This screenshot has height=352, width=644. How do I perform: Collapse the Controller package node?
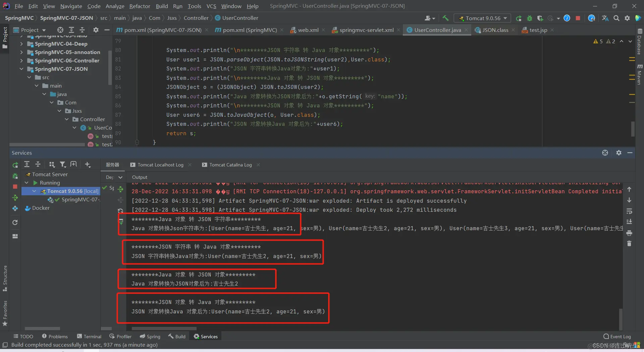[x=67, y=119]
